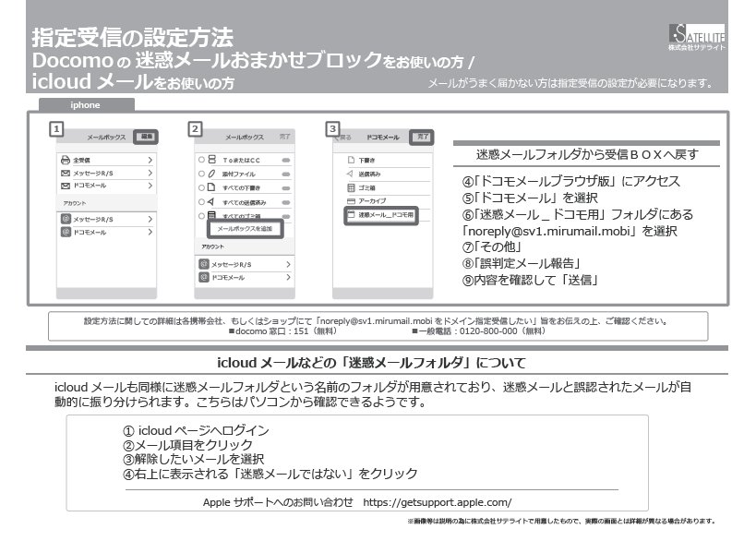Click step ④ 「ドコモメールブラウザ版」にアクセス
756x541 pixels.
570,181
